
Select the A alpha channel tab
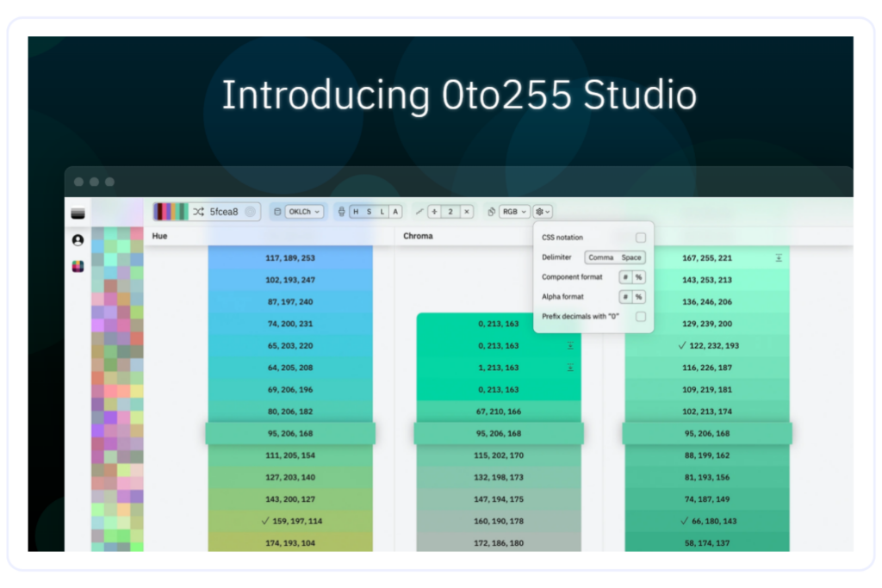[395, 212]
